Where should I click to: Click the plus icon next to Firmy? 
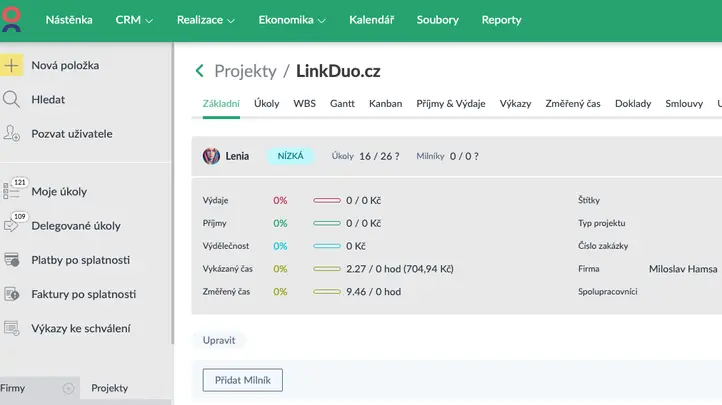coord(68,388)
